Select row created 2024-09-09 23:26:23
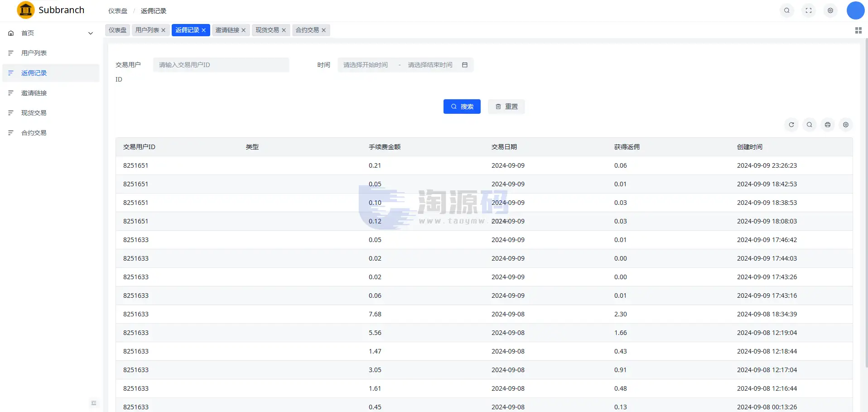The height and width of the screenshot is (412, 868). pos(484,165)
